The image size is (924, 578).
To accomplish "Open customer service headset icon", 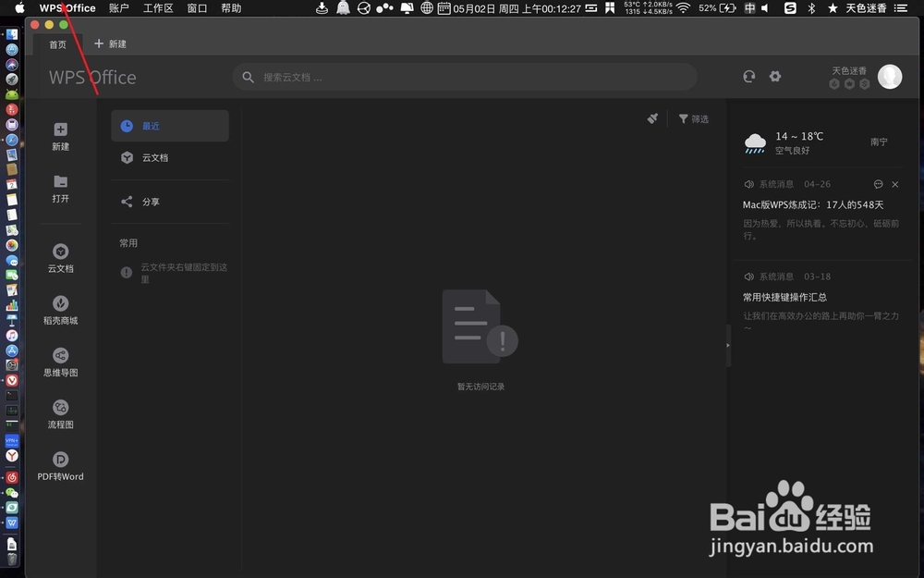I will [749, 76].
